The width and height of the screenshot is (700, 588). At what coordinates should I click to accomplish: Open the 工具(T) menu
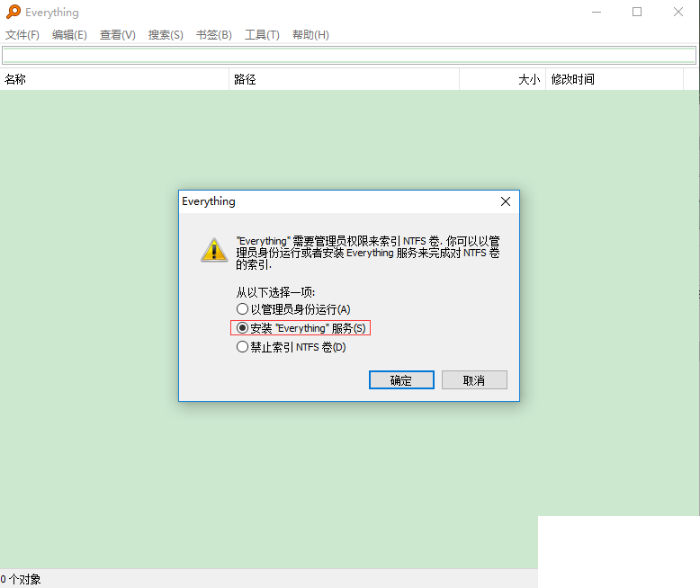[x=262, y=35]
